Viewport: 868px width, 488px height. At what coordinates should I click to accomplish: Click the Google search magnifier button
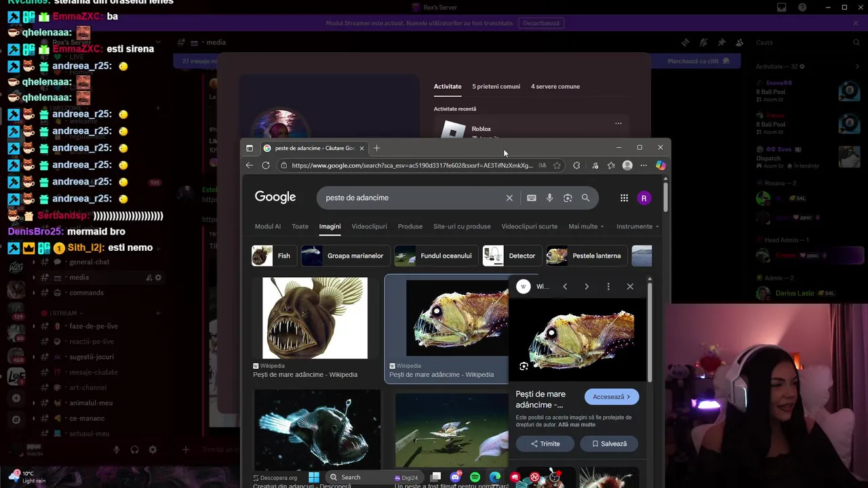coord(585,198)
